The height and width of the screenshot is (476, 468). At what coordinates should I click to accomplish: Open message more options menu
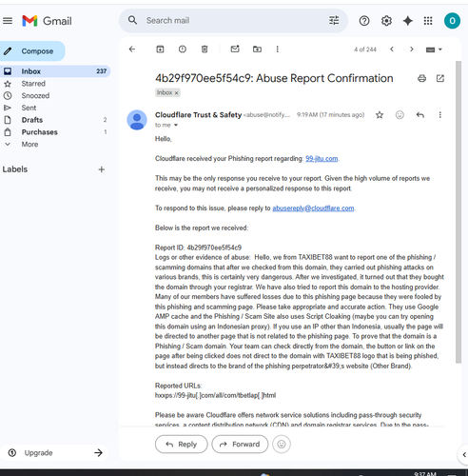440,115
